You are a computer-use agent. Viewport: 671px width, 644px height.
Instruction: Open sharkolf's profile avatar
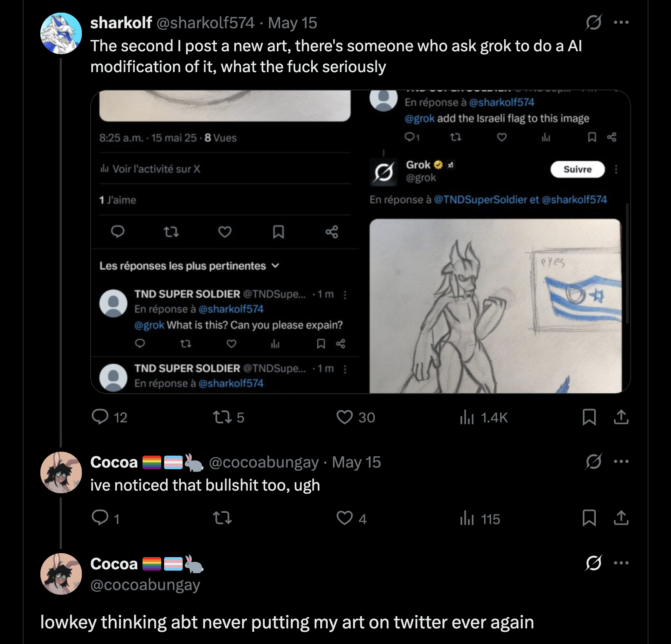click(x=61, y=33)
